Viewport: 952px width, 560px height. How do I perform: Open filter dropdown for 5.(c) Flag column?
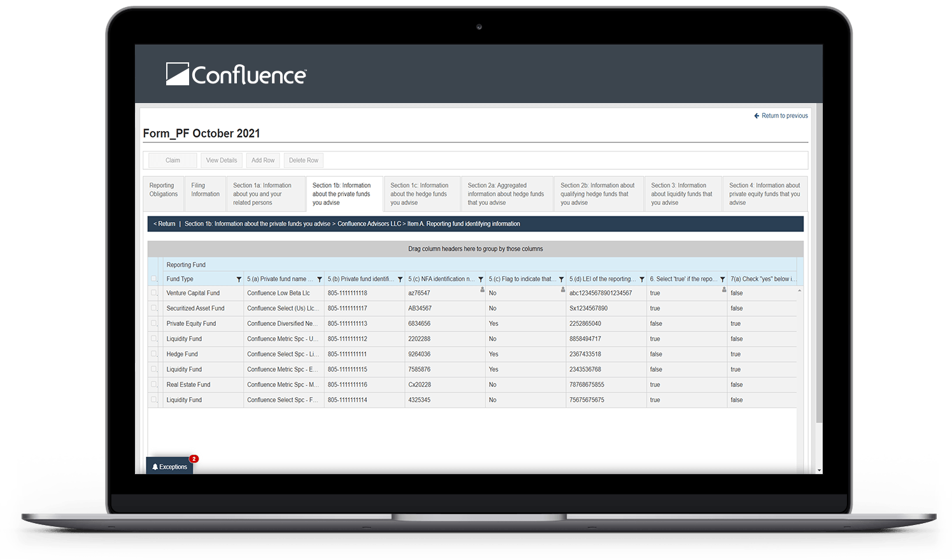pos(561,279)
